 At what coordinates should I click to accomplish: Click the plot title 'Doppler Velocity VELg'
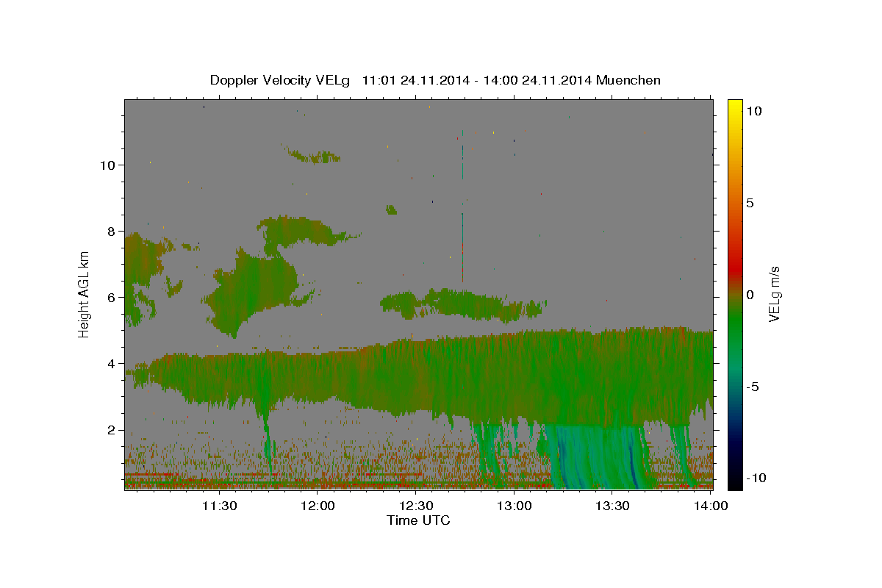coord(280,80)
